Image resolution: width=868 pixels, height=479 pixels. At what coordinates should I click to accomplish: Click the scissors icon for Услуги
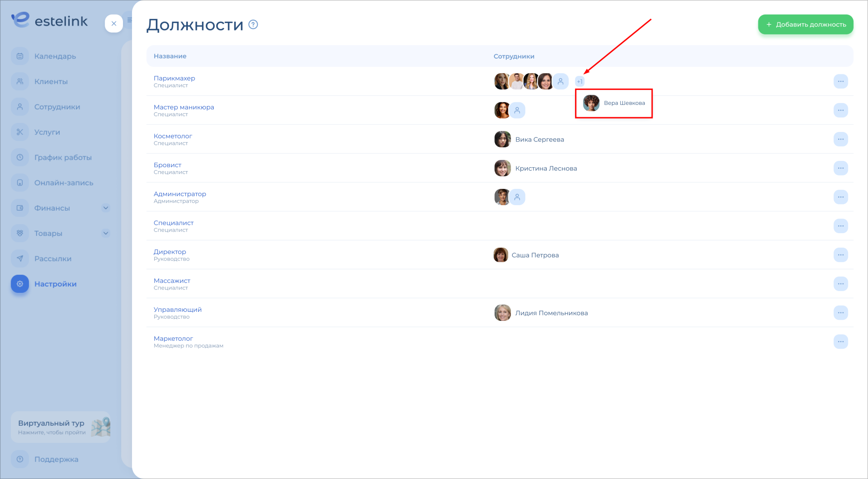(x=20, y=132)
